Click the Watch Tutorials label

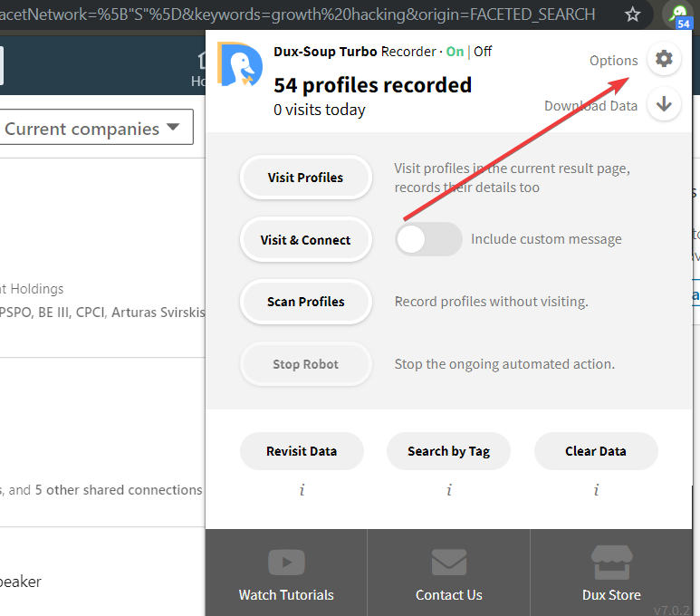[x=286, y=595]
